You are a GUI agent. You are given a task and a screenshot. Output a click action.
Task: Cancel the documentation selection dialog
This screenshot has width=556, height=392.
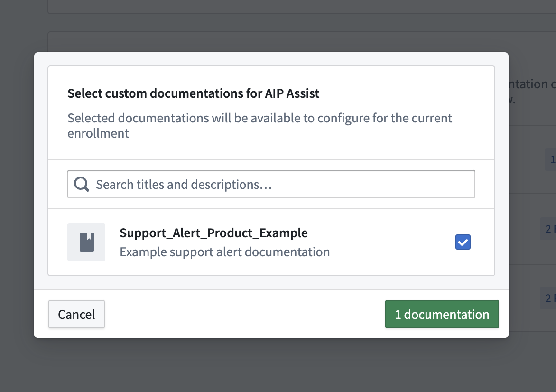point(76,314)
